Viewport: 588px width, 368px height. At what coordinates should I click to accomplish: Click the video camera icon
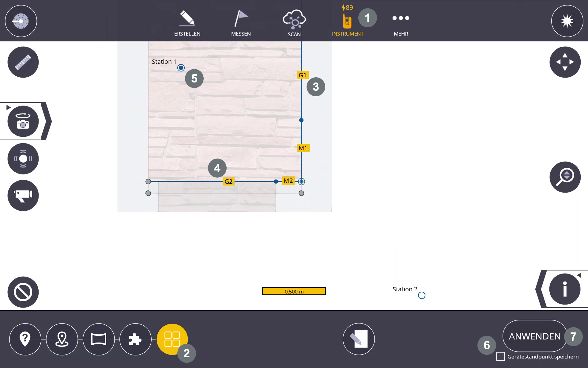pyautogui.click(x=23, y=195)
